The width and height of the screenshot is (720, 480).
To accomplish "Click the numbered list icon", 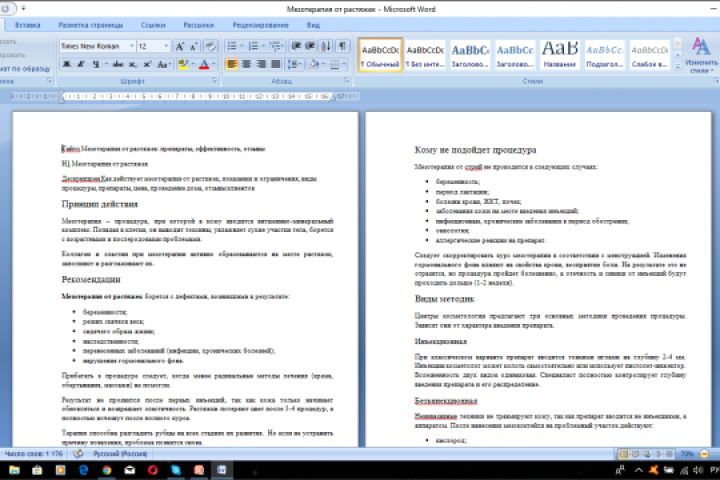I will [x=253, y=46].
